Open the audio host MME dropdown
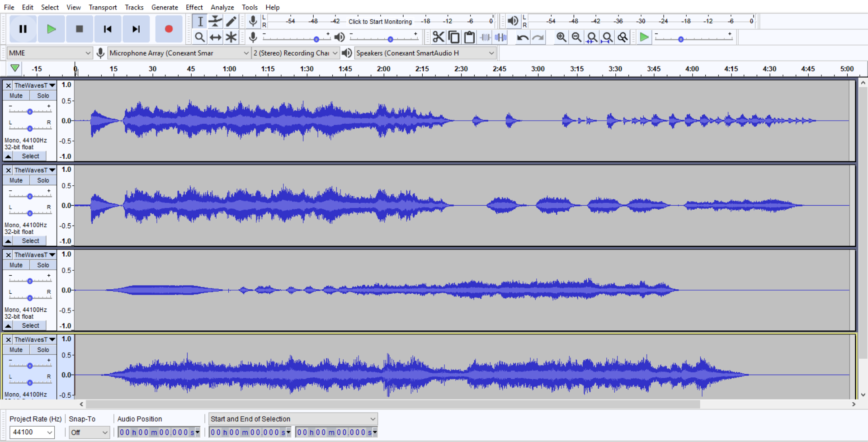868x442 pixels. pos(50,53)
